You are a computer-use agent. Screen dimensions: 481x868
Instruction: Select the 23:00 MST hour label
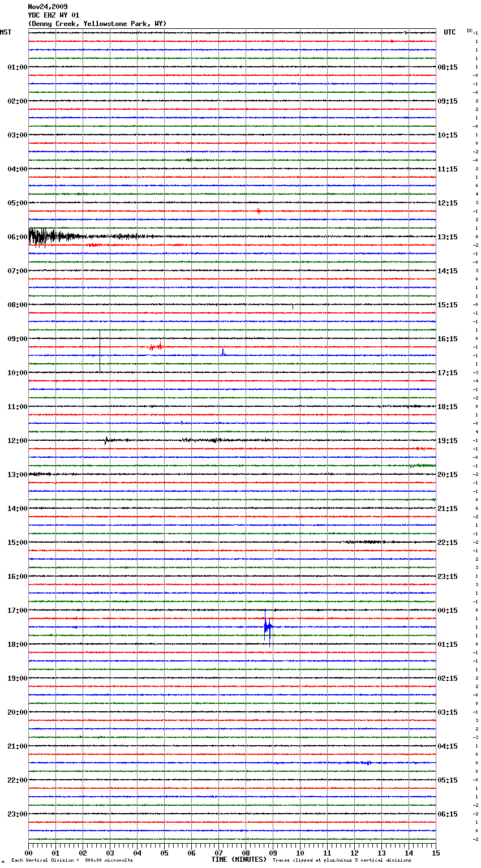[x=18, y=814]
